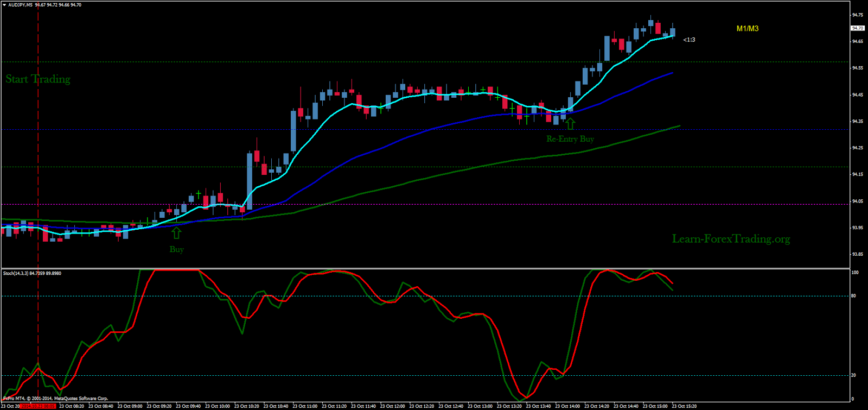
Task: Click the Stoch(14,3,3) indicator label
Action: (x=32, y=273)
